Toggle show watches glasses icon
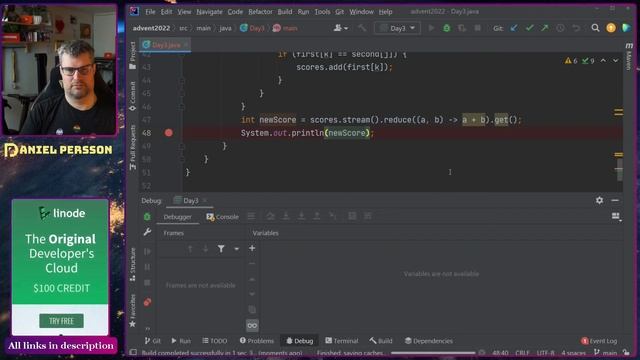Screen dimensions: 640x360 click(252, 325)
